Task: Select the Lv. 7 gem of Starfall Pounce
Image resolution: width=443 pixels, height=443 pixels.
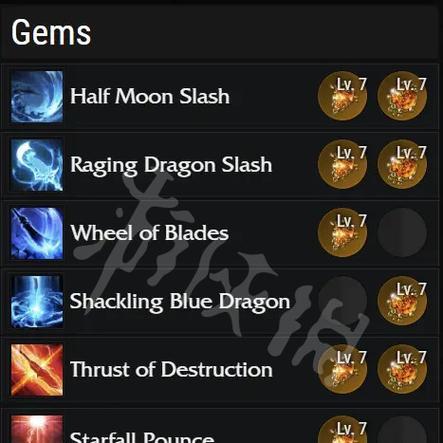Action: point(343,430)
